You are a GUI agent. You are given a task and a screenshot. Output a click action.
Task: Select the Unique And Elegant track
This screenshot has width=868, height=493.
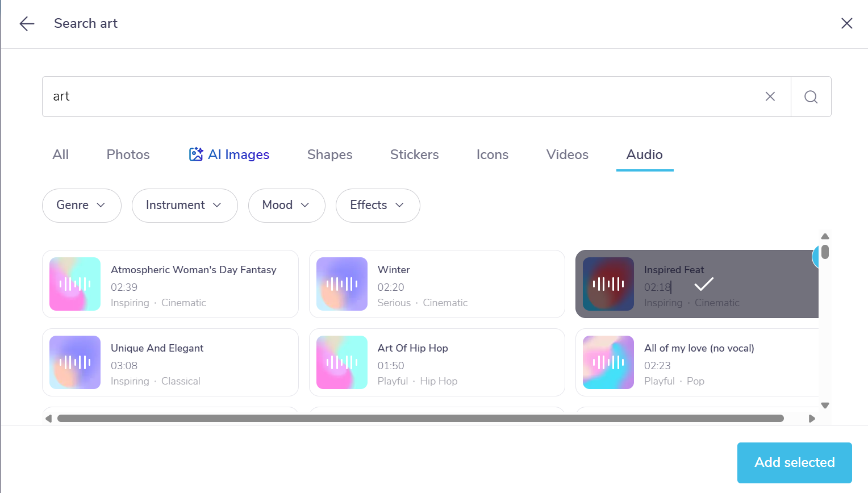click(170, 362)
